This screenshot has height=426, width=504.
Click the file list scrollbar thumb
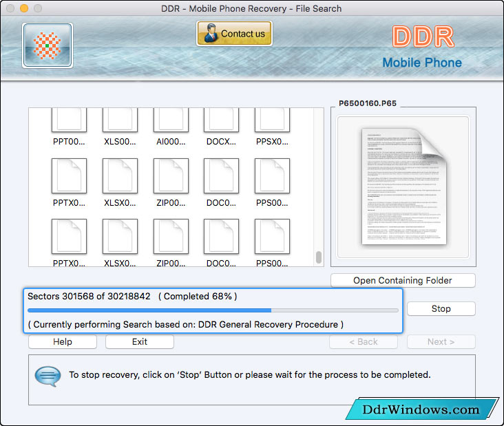319,257
